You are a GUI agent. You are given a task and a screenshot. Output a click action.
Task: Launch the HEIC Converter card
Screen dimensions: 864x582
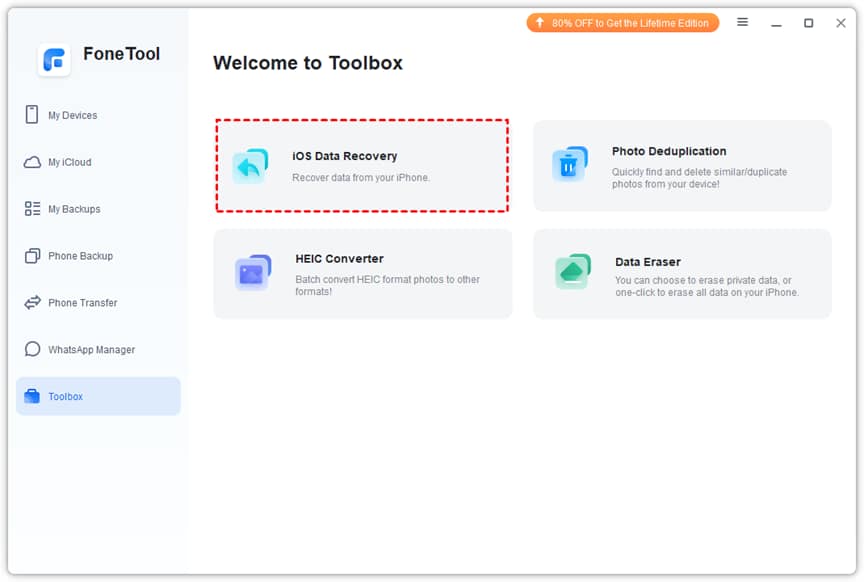tap(362, 274)
